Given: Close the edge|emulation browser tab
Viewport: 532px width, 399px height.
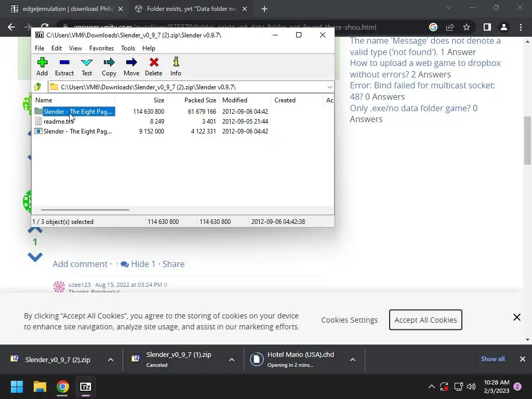Looking at the screenshot, I should tap(121, 9).
